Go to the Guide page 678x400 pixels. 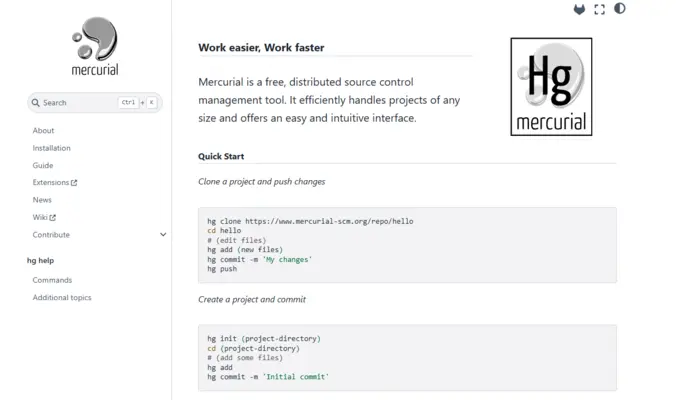click(x=43, y=165)
